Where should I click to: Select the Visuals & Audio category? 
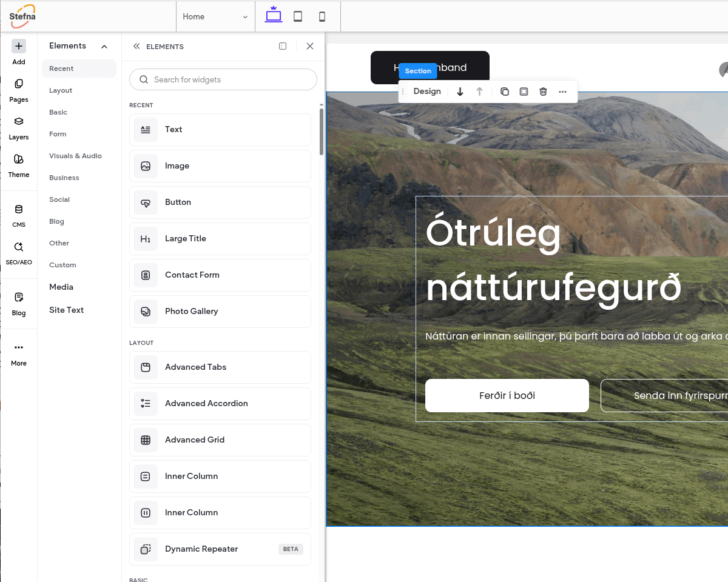75,156
